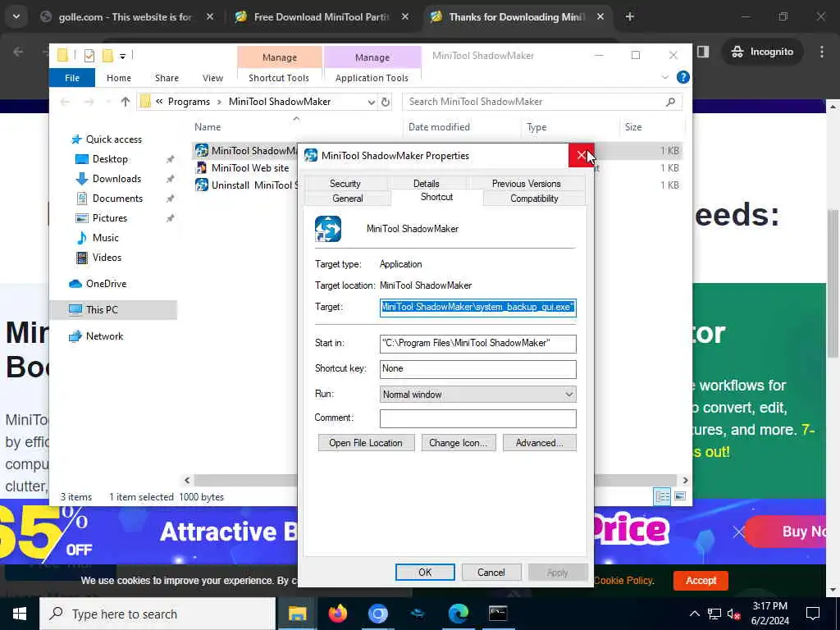Screen dimensions: 840x630
Task: Open a new Chrome tab
Action: (629, 17)
